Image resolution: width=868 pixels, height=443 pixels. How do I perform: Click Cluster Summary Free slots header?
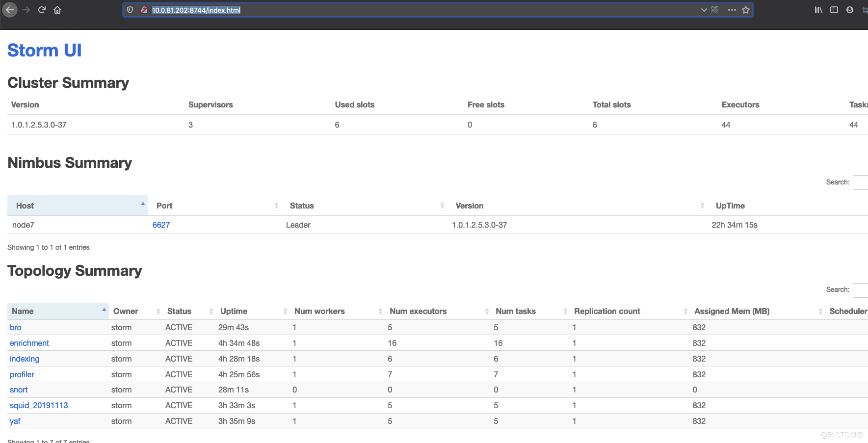(486, 104)
